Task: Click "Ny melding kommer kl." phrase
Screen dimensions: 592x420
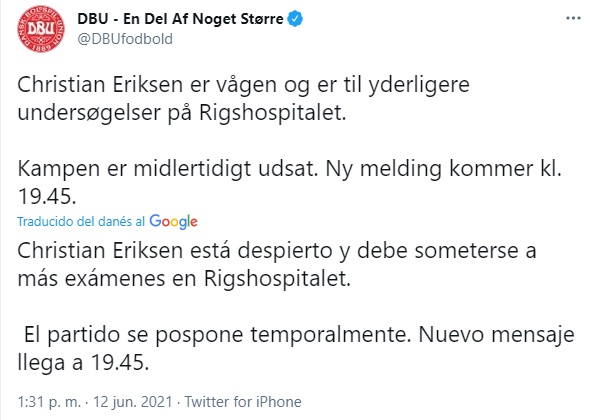Action: point(443,169)
